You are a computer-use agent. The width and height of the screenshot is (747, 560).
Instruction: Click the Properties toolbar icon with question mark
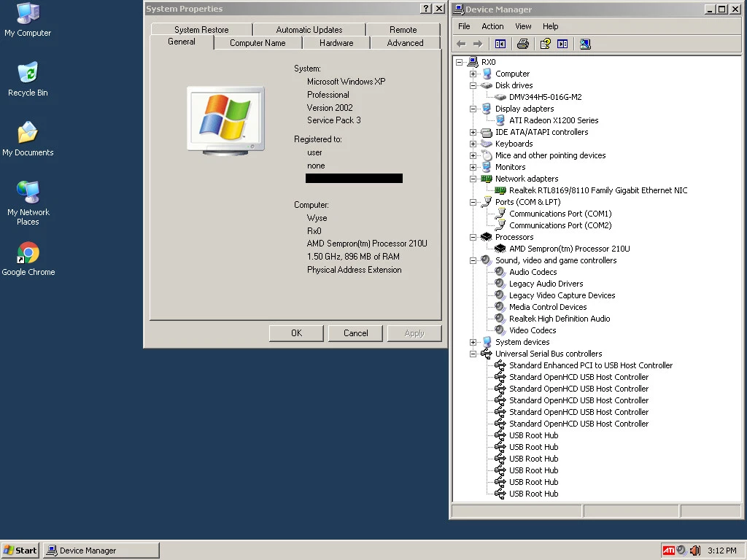click(x=546, y=44)
